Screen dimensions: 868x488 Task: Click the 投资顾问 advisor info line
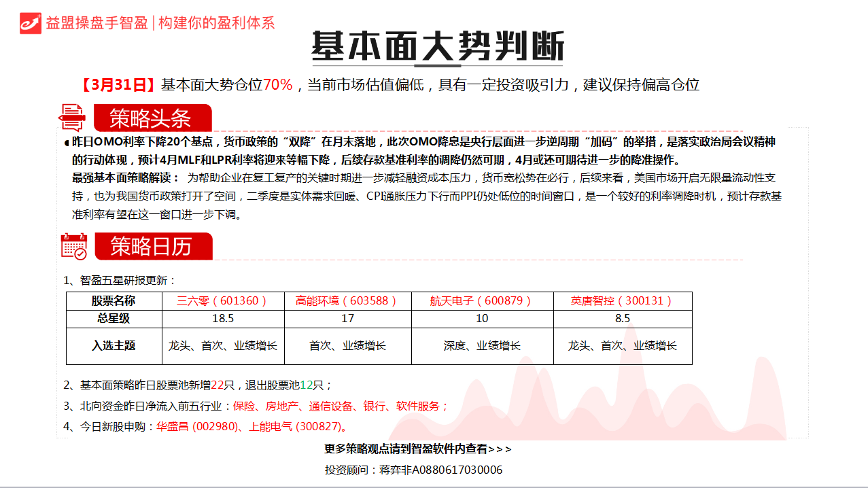point(413,470)
